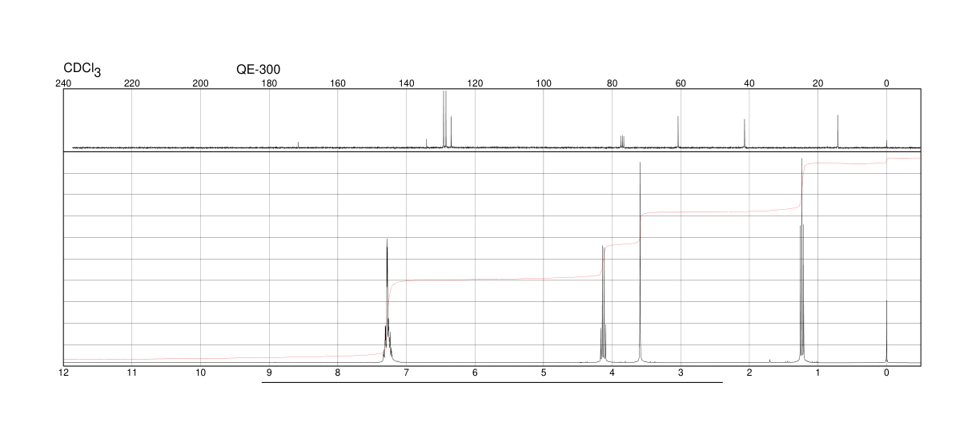
Task: Click the carbon peak near 14 ppm
Action: [x=838, y=131]
